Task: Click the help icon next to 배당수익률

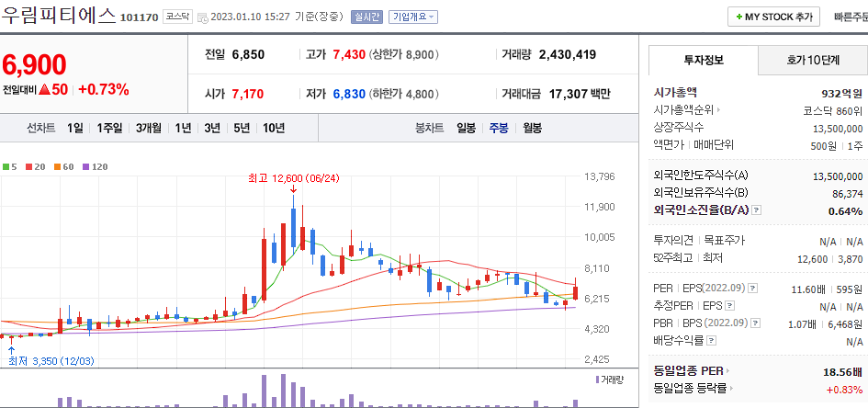Action: tap(711, 341)
